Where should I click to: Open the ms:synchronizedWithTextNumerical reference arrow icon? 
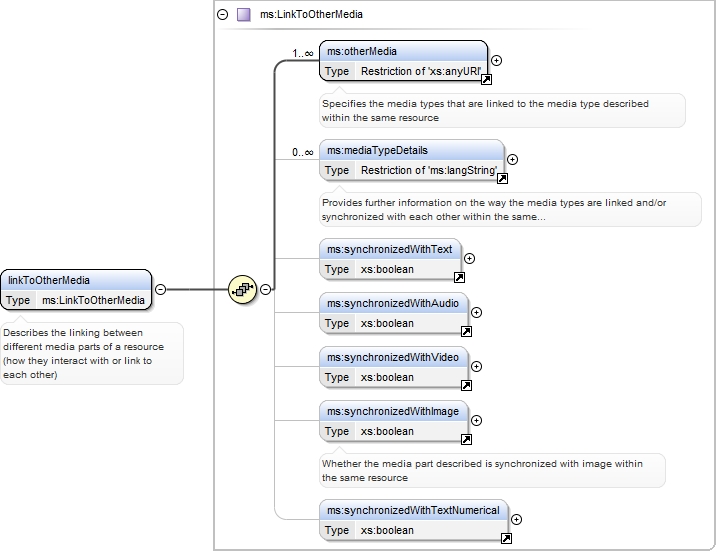coord(506,538)
